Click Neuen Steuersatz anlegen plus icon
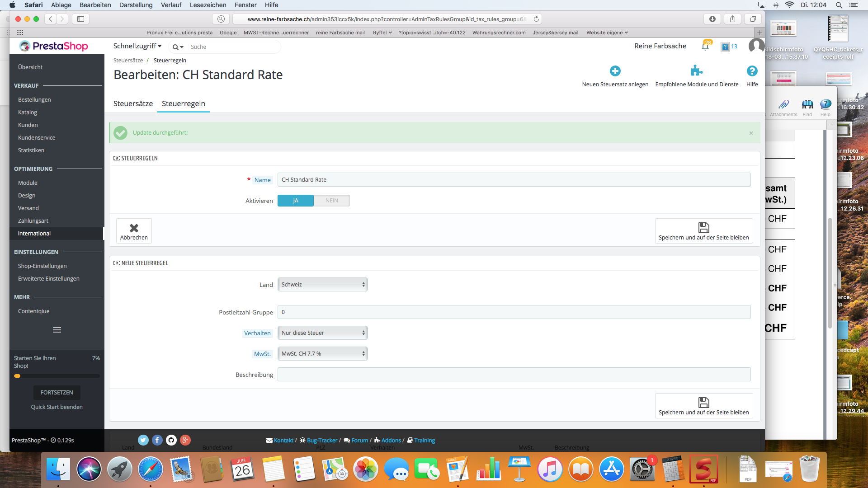The image size is (868, 488). point(615,71)
